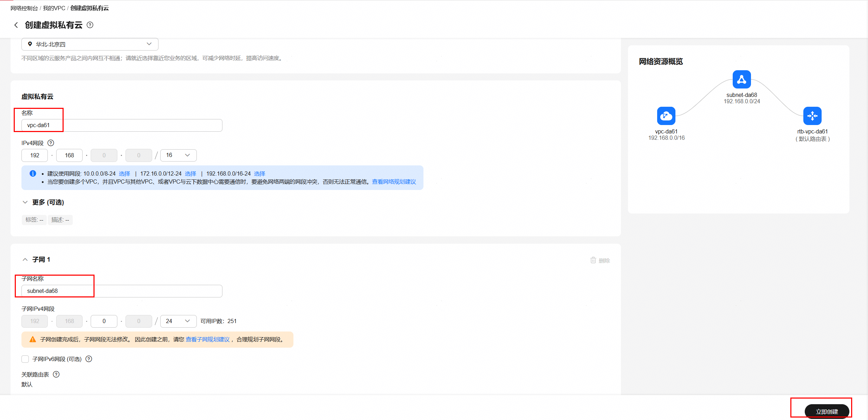Click the rtb-vpc-da61 route table icon
The width and height of the screenshot is (868, 420).
click(x=812, y=116)
